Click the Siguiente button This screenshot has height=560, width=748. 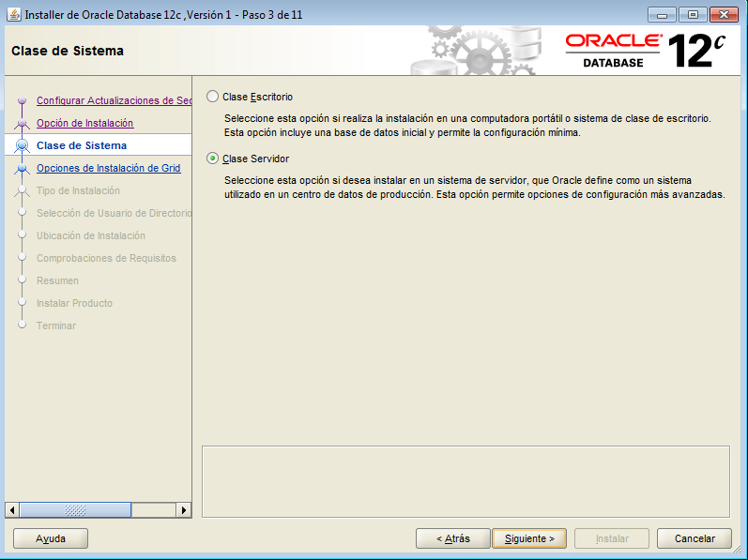click(x=529, y=538)
